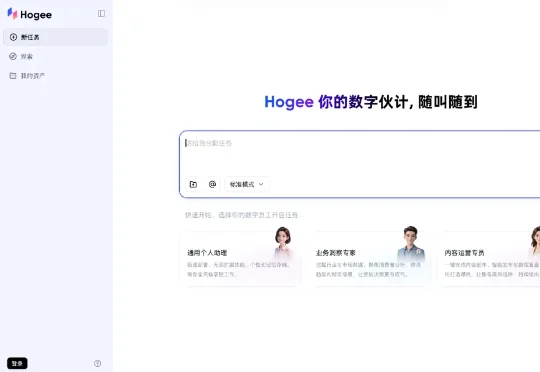Select the 业务洞察专家 expert card
This screenshot has height=372, width=540.
370,258
